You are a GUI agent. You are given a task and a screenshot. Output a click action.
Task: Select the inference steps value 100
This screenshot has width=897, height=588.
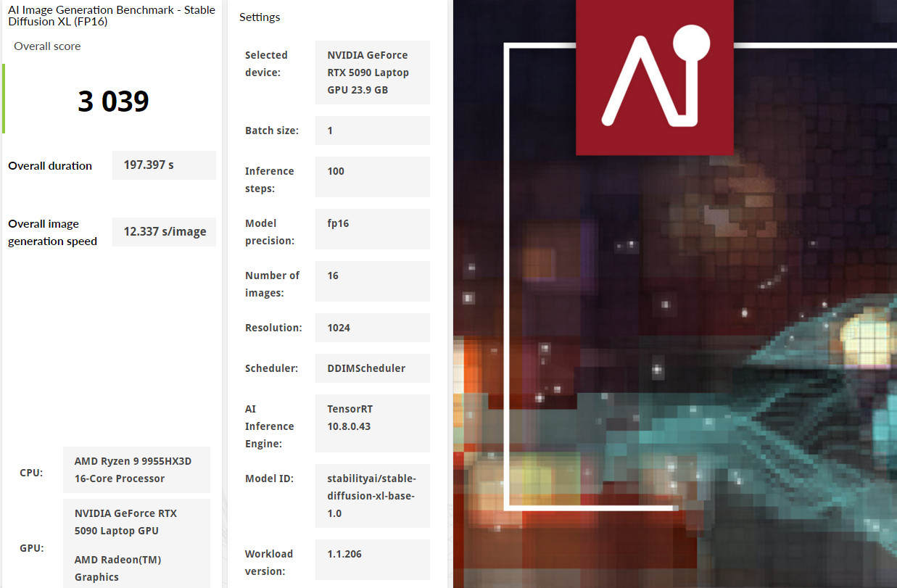[336, 171]
